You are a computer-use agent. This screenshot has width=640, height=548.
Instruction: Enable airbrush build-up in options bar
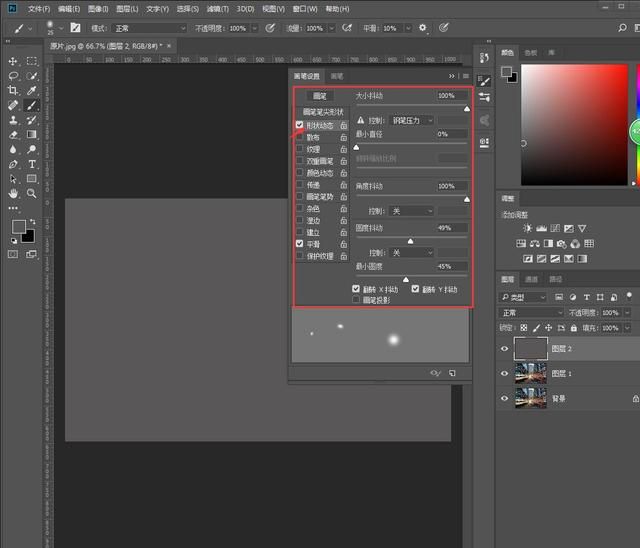347,28
